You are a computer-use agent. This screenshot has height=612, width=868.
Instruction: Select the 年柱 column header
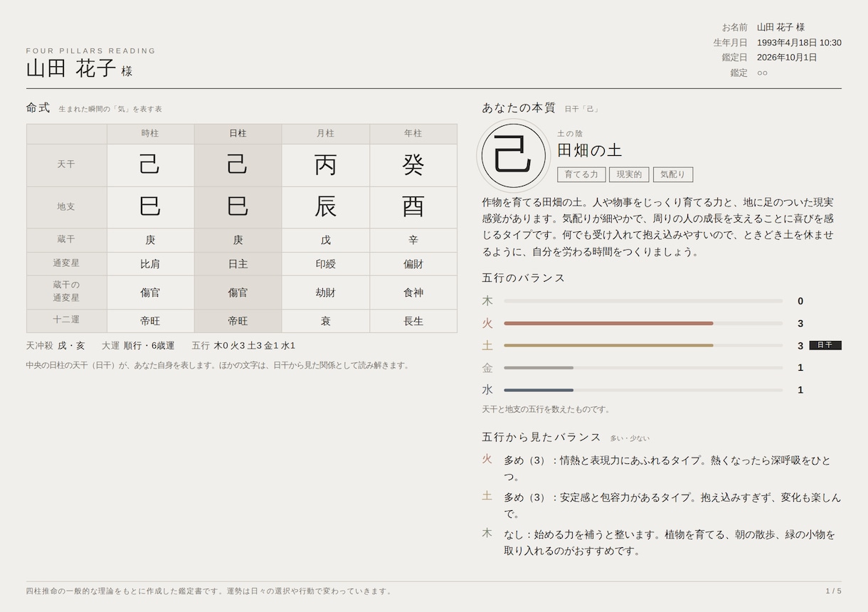pyautogui.click(x=413, y=134)
